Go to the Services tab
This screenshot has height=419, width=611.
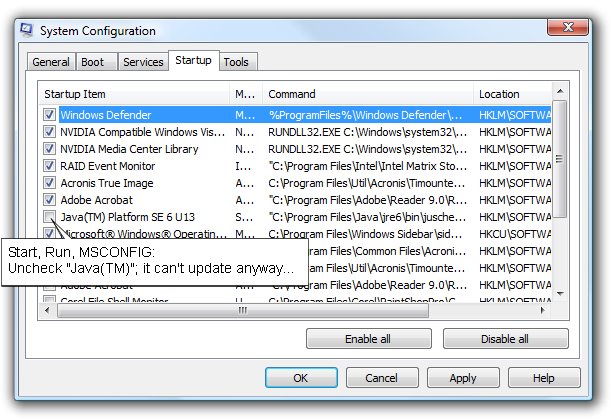click(x=143, y=62)
